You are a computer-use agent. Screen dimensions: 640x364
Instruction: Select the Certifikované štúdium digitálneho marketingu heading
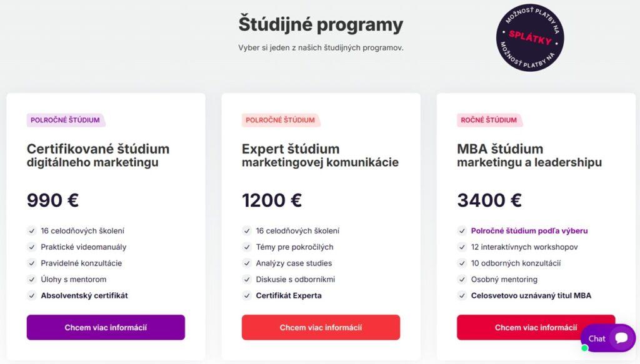pyautogui.click(x=98, y=155)
